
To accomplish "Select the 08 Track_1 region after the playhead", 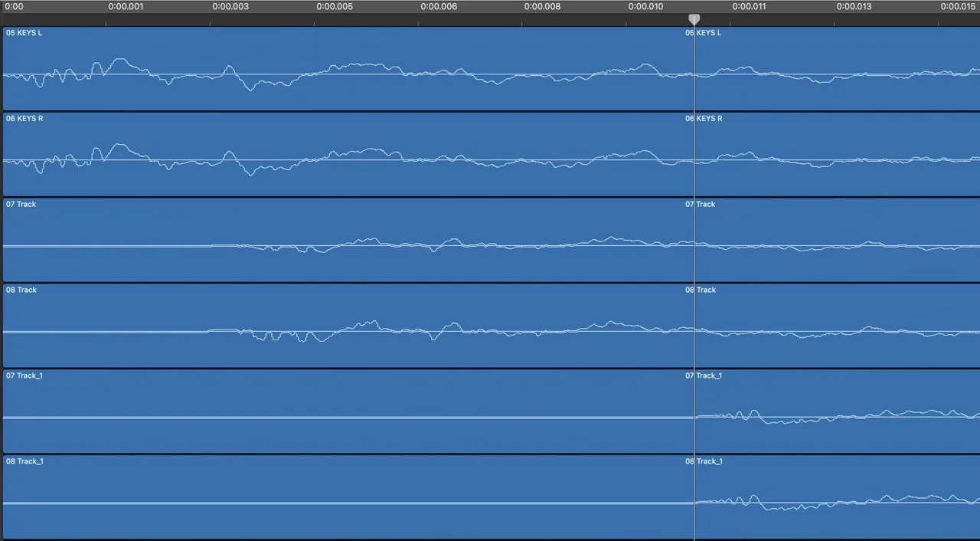I will [x=837, y=498].
